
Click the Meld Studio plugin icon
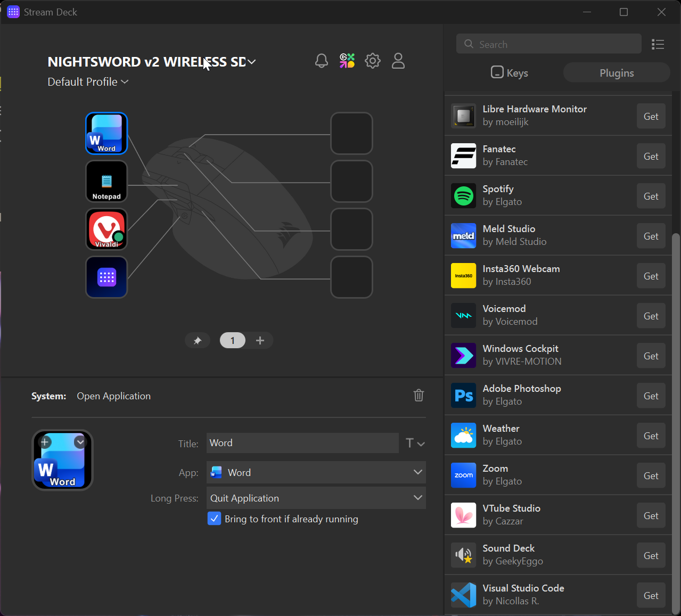[464, 236]
